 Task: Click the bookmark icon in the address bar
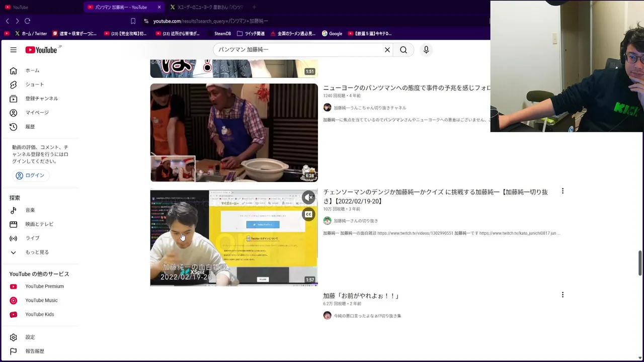point(133,21)
